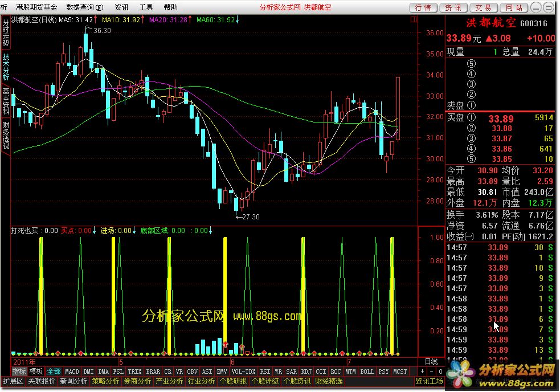Screen dimensions: 560x392
Task: Select the PSY indicator
Action: pyautogui.click(x=383, y=371)
